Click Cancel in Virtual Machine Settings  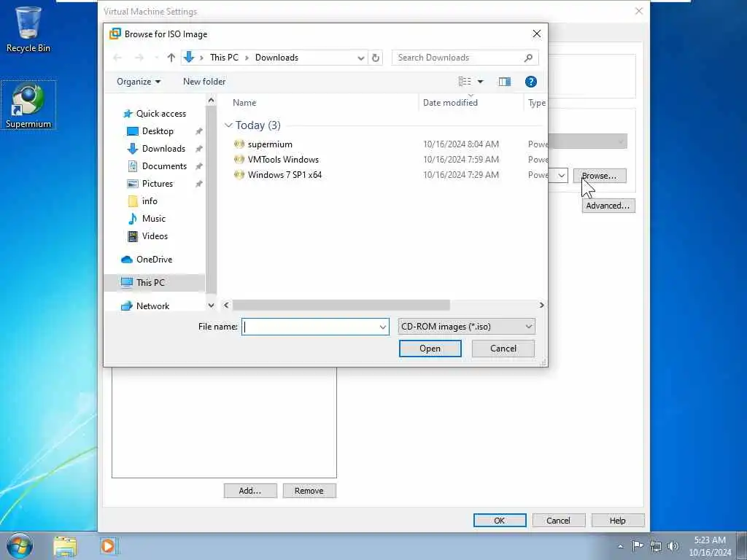pos(558,521)
